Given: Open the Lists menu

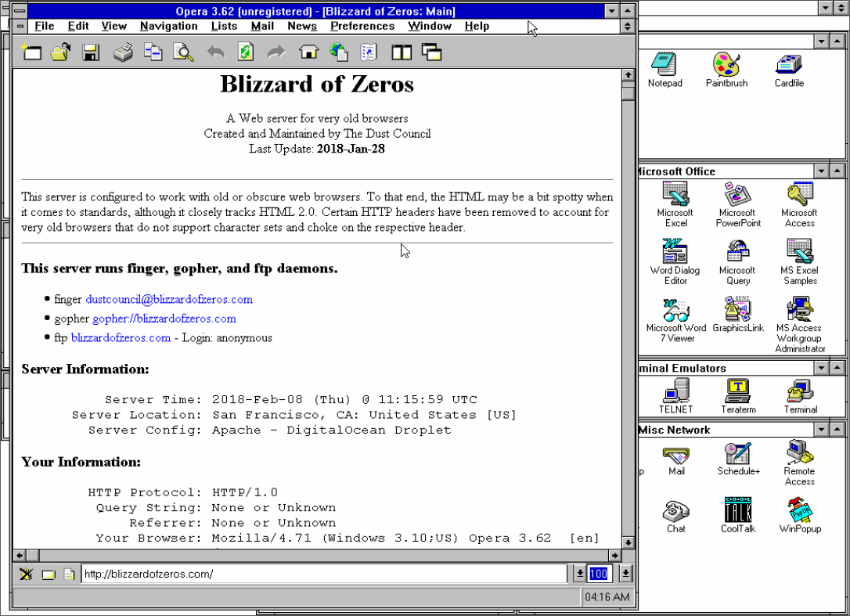Looking at the screenshot, I should [x=224, y=26].
